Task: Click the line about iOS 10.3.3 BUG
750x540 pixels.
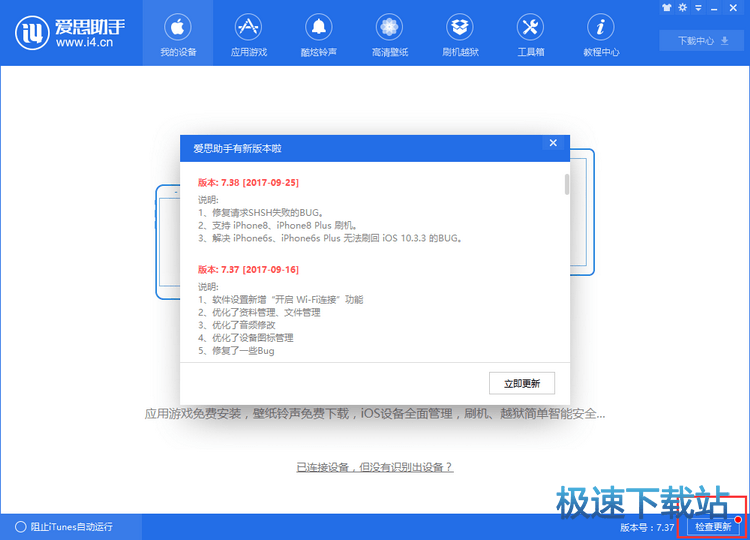Action: click(x=330, y=238)
